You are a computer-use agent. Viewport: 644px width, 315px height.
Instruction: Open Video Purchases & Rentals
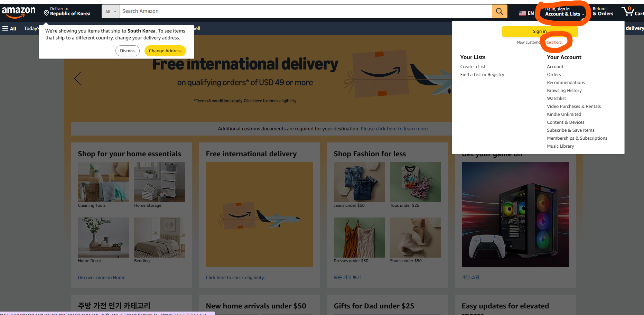tap(574, 106)
